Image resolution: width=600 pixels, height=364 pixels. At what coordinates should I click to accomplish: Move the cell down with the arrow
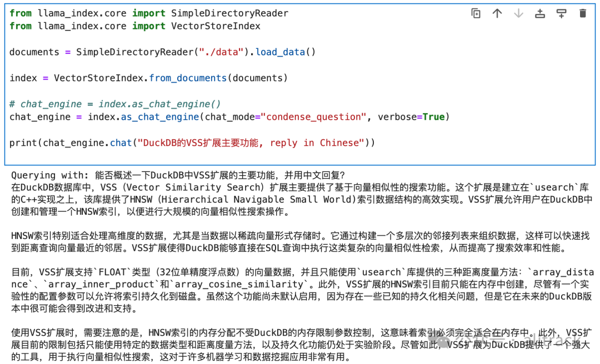[518, 13]
